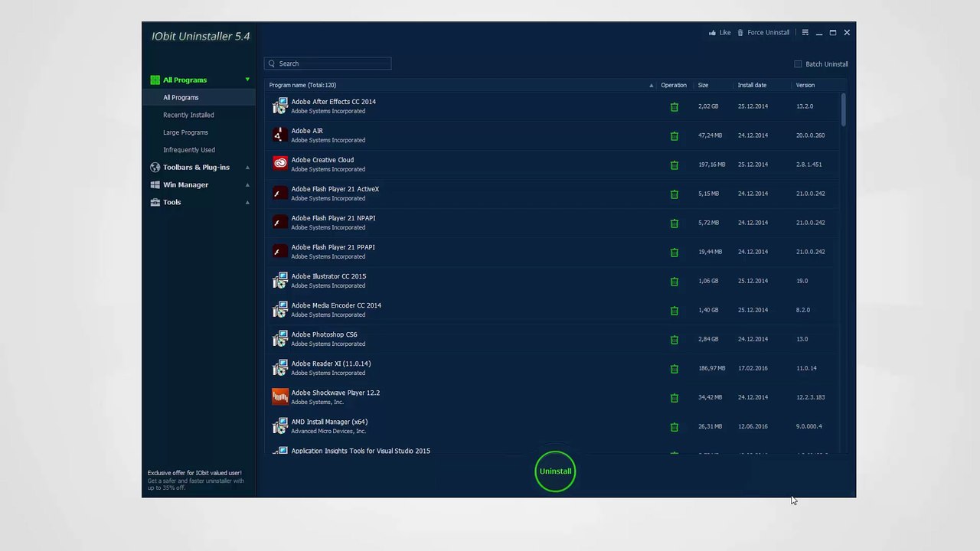
Task: Open Recently Installed list
Action: 188,115
